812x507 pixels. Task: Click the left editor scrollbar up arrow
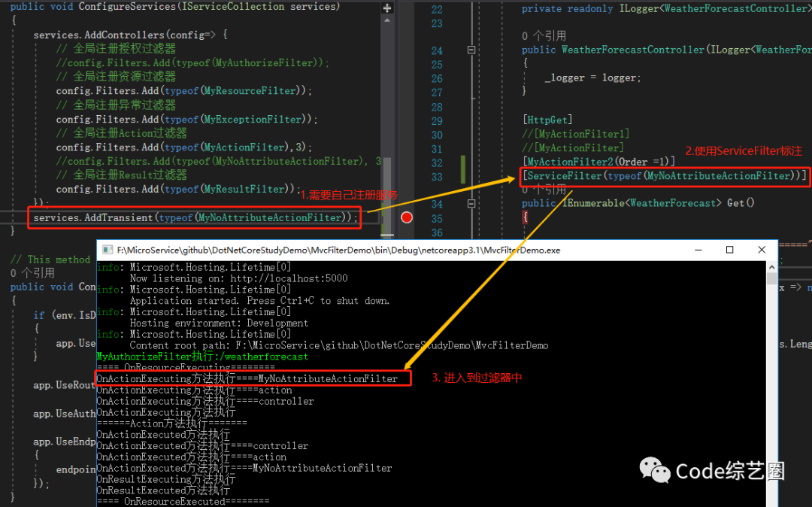(x=387, y=20)
